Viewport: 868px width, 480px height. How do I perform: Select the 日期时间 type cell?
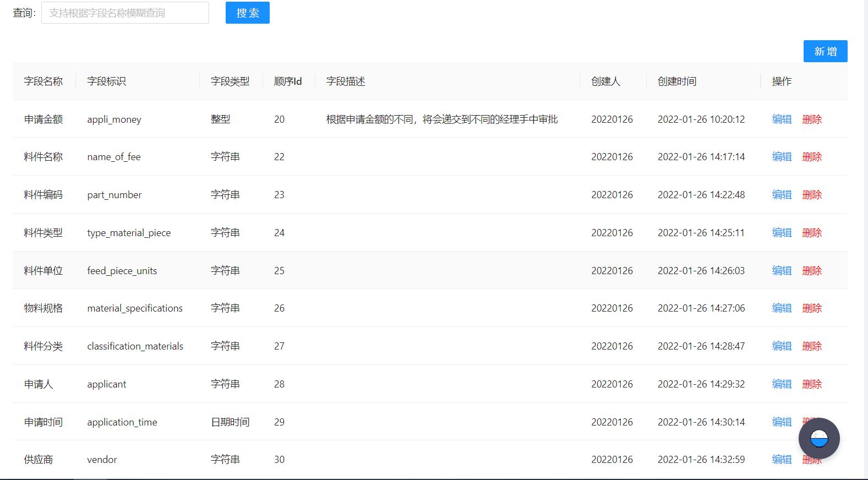click(230, 422)
